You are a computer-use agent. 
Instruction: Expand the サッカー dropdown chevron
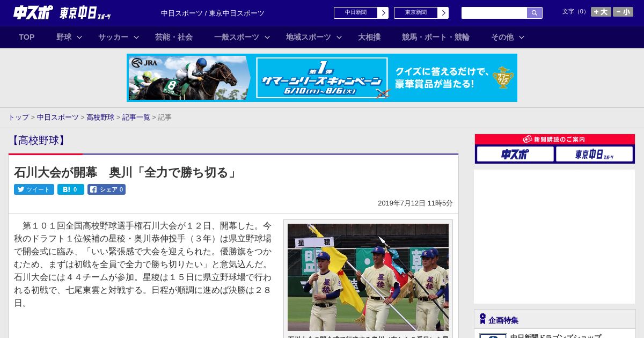coord(136,37)
